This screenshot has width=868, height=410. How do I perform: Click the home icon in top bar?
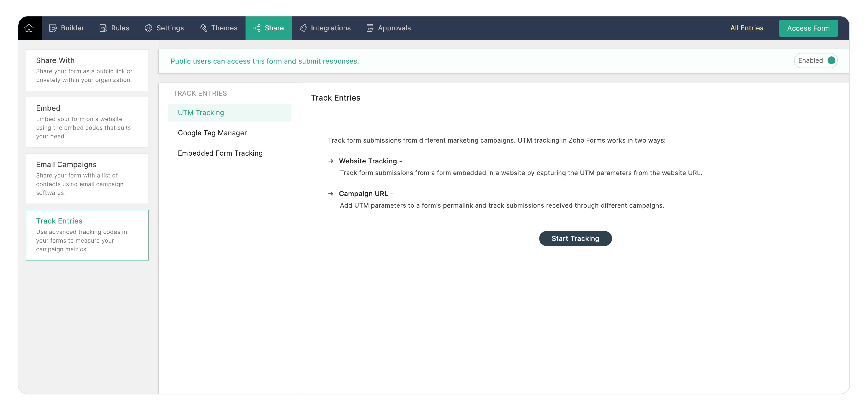pyautogui.click(x=29, y=28)
